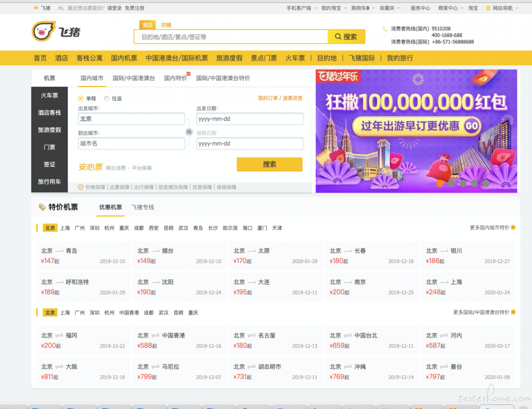Open the 北京 to 太原 ¥170 deal
Viewport: 532px width, 409px height.
coord(275,256)
